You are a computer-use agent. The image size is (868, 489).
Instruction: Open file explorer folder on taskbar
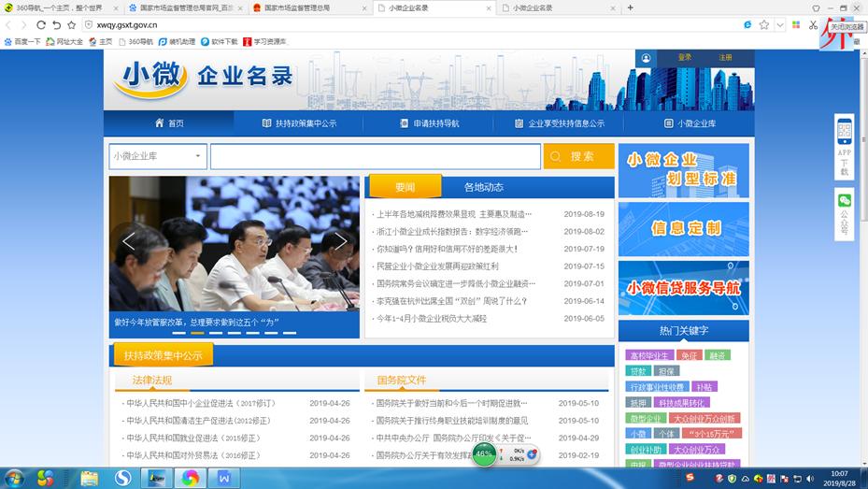(89, 478)
